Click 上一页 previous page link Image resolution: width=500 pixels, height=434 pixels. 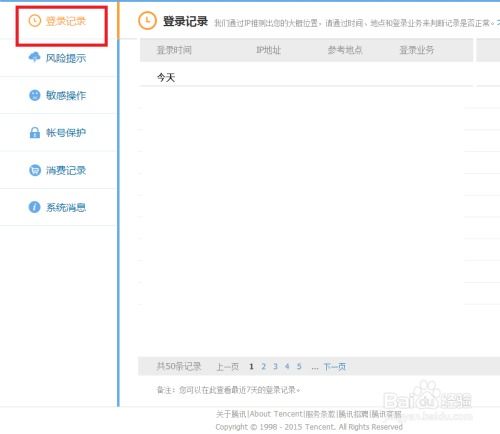pos(228,367)
